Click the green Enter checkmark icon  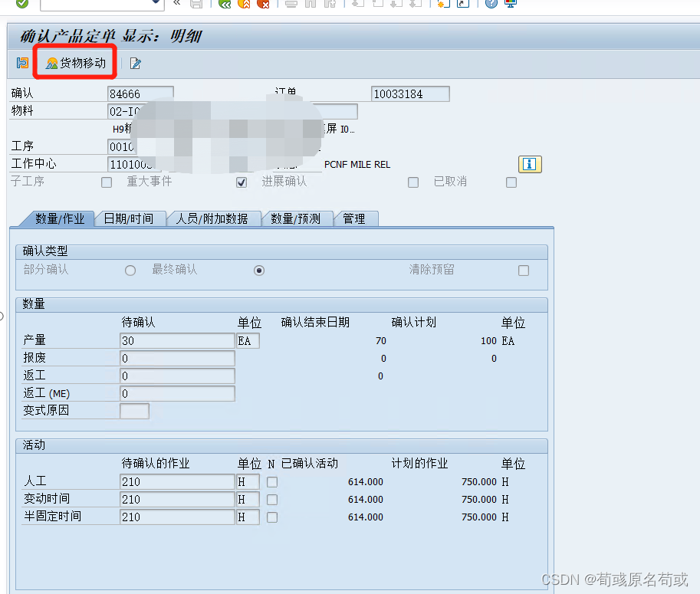point(22,4)
